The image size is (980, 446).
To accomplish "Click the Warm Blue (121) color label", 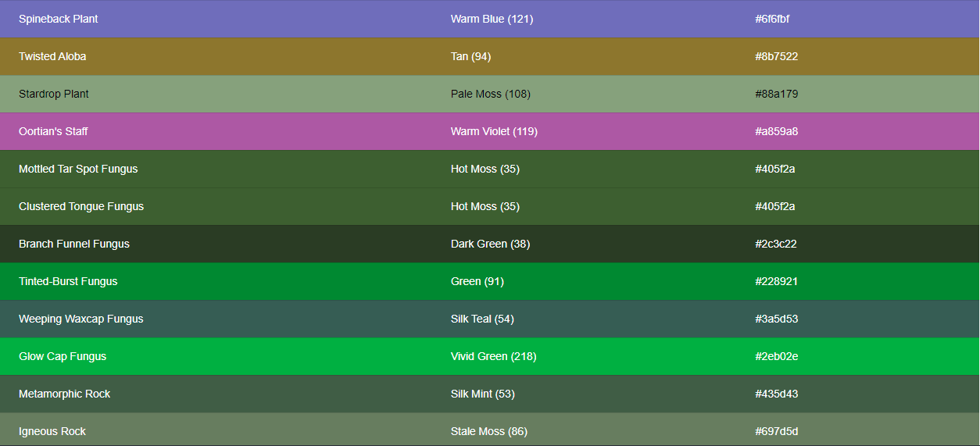I will click(x=492, y=19).
